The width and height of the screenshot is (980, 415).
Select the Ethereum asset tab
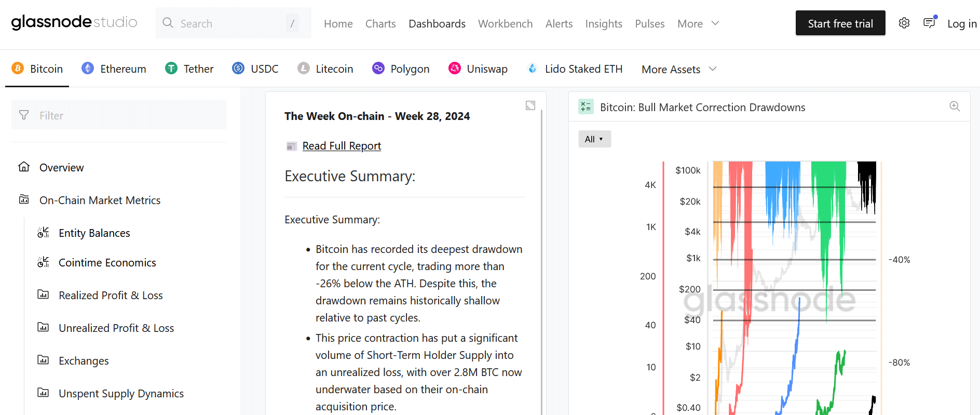click(114, 69)
